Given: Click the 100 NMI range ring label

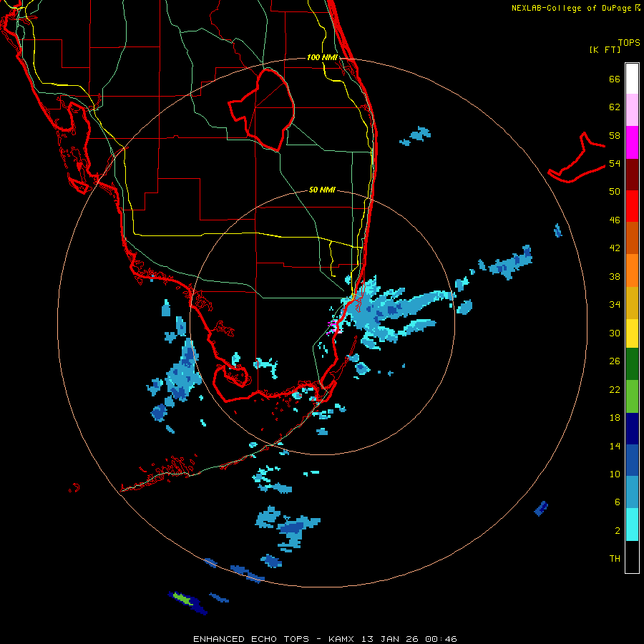Looking at the screenshot, I should tap(322, 57).
